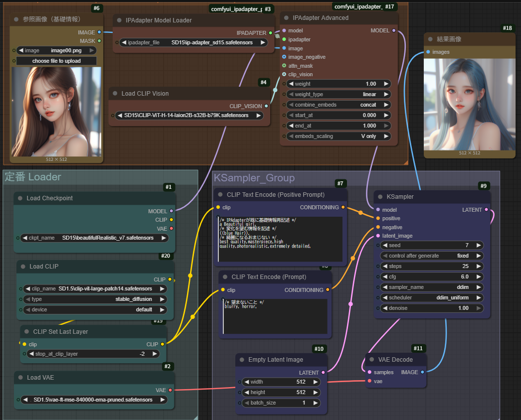
Task: Open the weight_type linear dropdown
Action: tap(337, 94)
